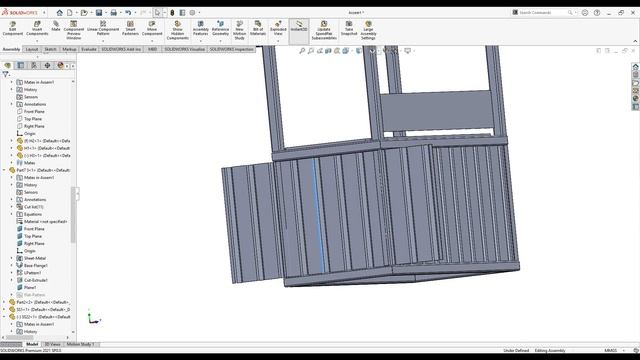This screenshot has height=360, width=640.
Task: Expand the LPattern1 feature
Action: pos(11,273)
